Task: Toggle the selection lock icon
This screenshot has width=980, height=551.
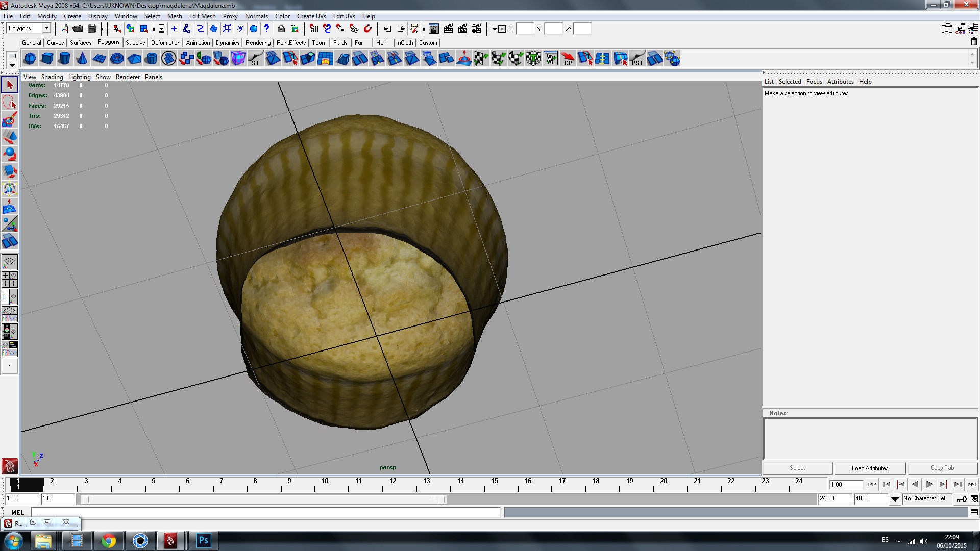Action: [281, 29]
